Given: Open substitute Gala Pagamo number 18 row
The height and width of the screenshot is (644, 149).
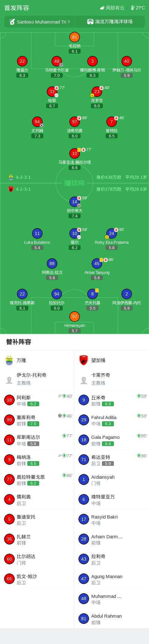Looking at the screenshot, I should click(x=112, y=440).
